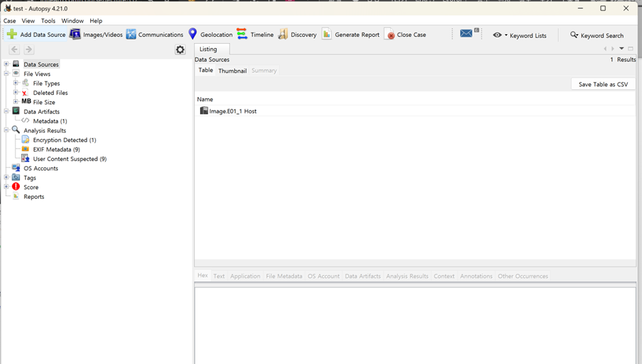Expand the Data Sources tree node
This screenshot has height=364, width=642.
(7, 64)
